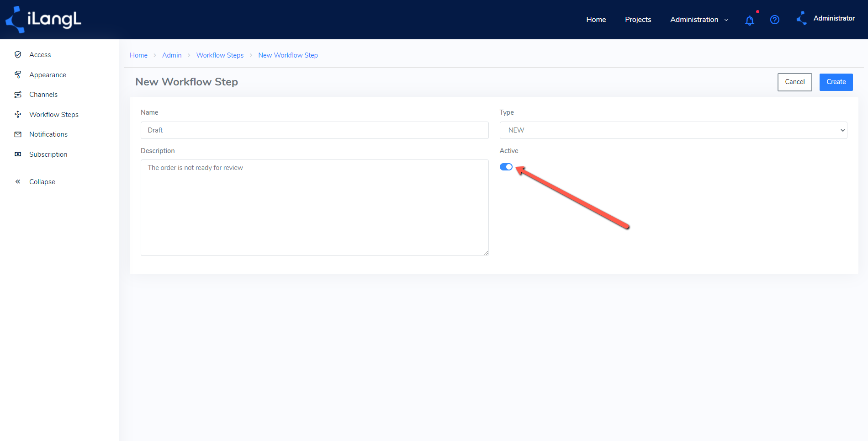Go to Access in sidebar
868x441 pixels.
40,55
